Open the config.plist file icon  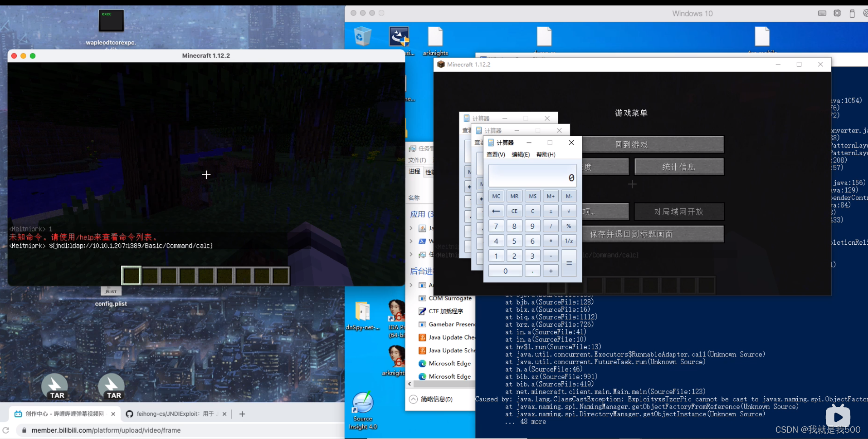click(111, 291)
